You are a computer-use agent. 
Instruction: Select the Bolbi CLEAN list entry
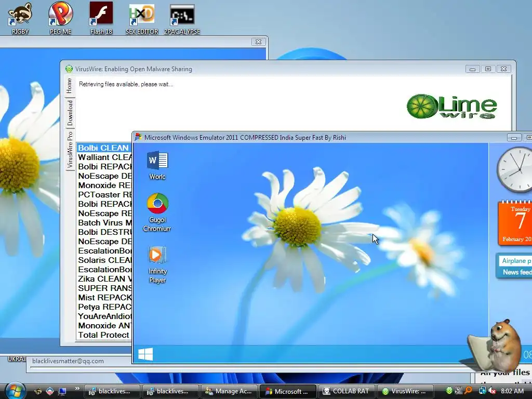pos(104,148)
